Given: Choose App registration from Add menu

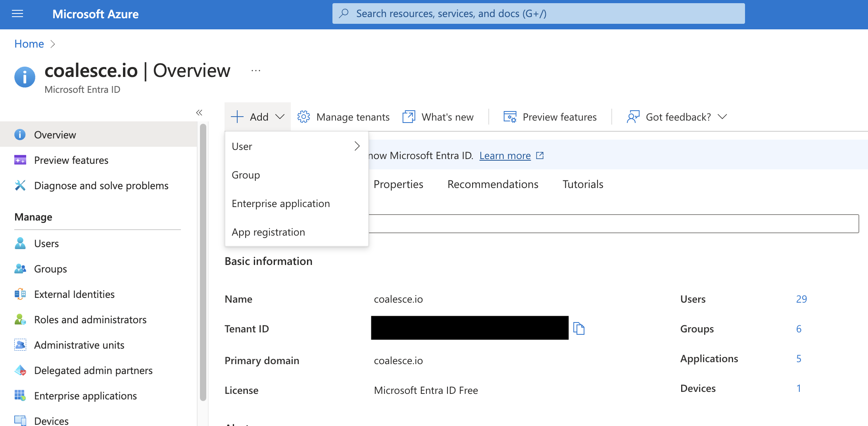Looking at the screenshot, I should point(297,232).
